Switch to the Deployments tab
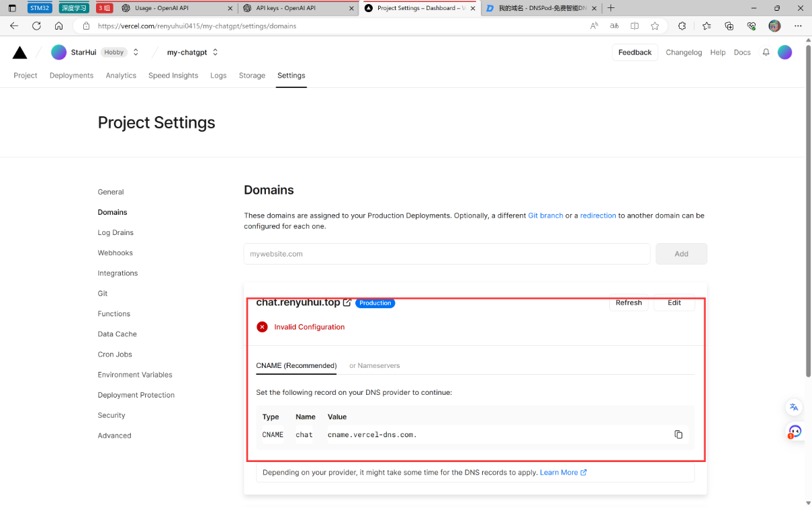Screen dimensions: 812x507 pyautogui.click(x=71, y=76)
